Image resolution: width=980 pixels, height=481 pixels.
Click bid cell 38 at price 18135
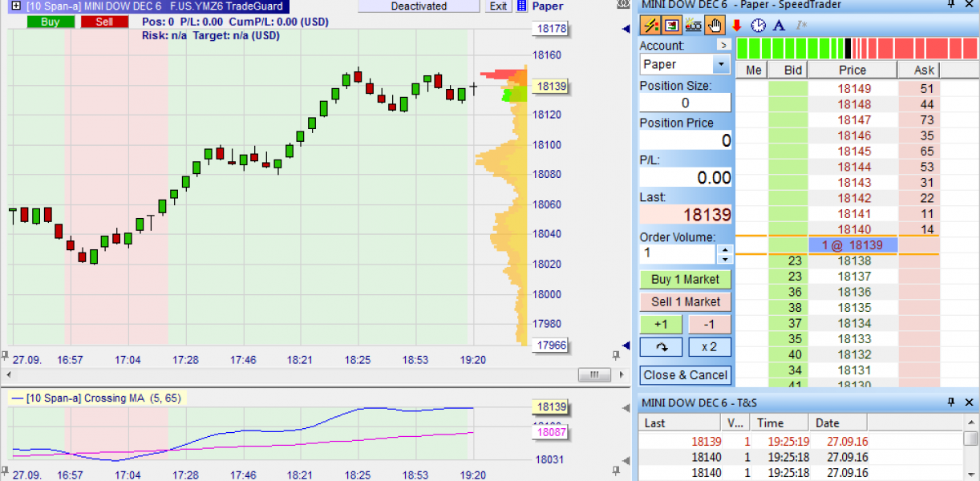point(788,308)
